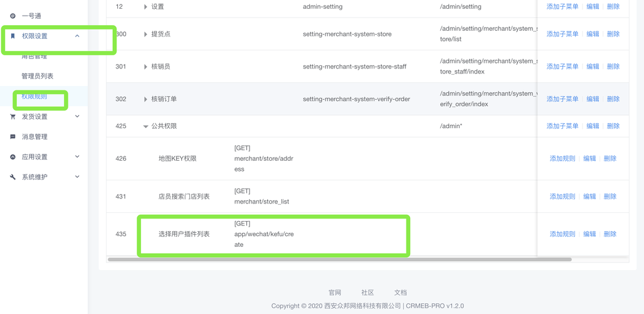Select the 店员搜索门店列表 name cell

point(184,197)
